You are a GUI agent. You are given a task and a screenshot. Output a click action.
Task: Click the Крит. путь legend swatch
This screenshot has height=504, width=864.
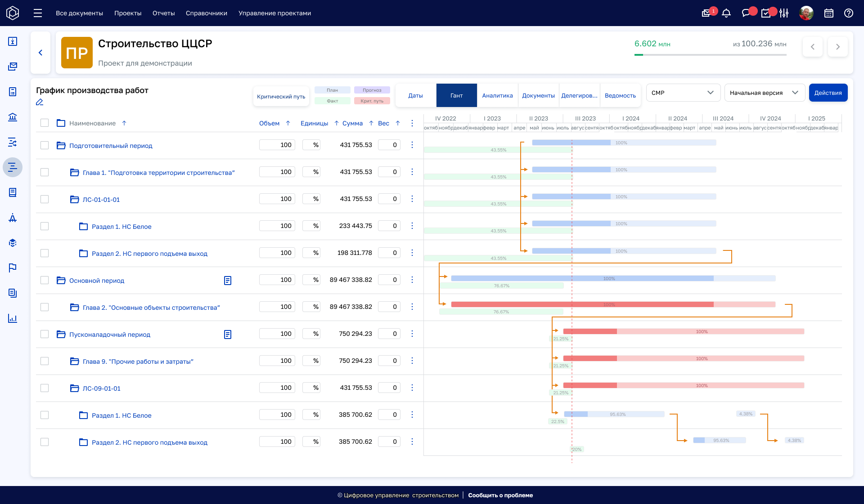[372, 101]
